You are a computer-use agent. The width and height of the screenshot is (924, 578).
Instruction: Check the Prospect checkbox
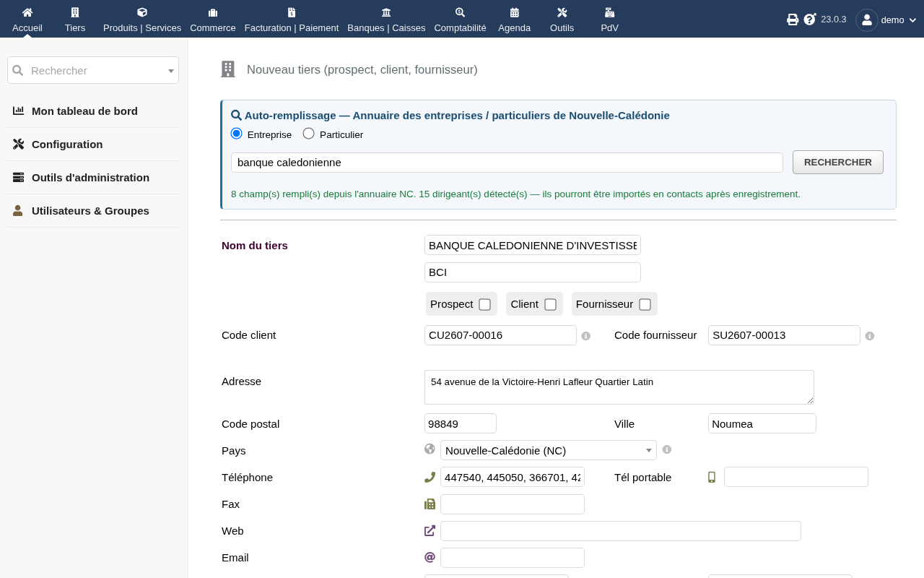[485, 304]
